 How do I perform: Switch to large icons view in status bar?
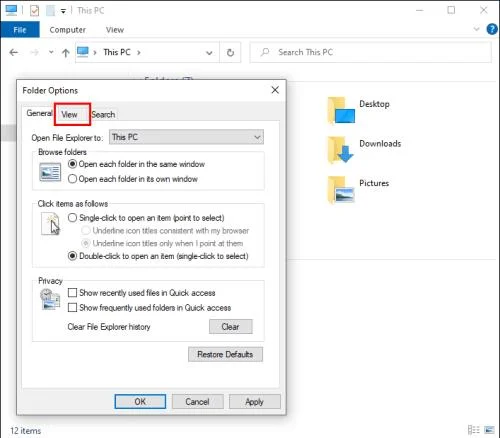click(x=489, y=430)
